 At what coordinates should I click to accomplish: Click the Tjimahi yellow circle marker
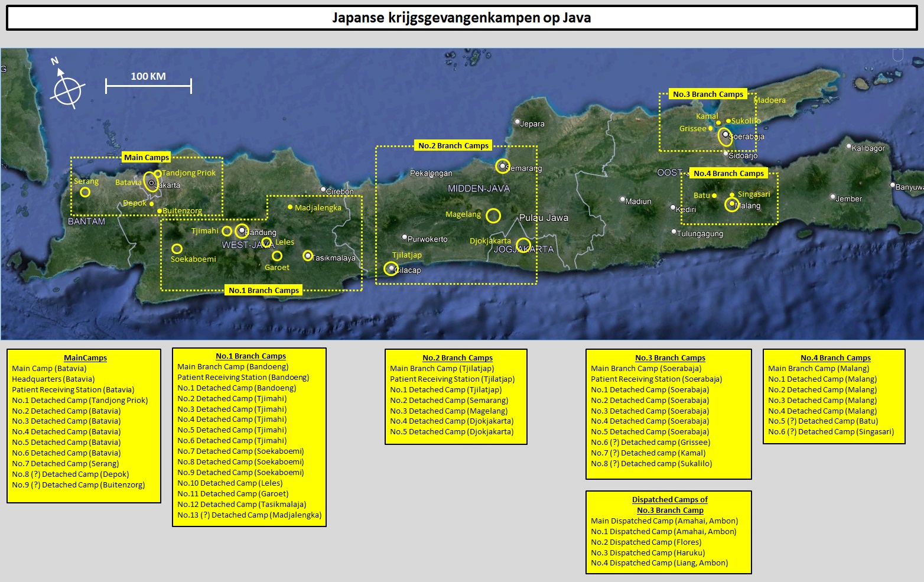[x=227, y=231]
